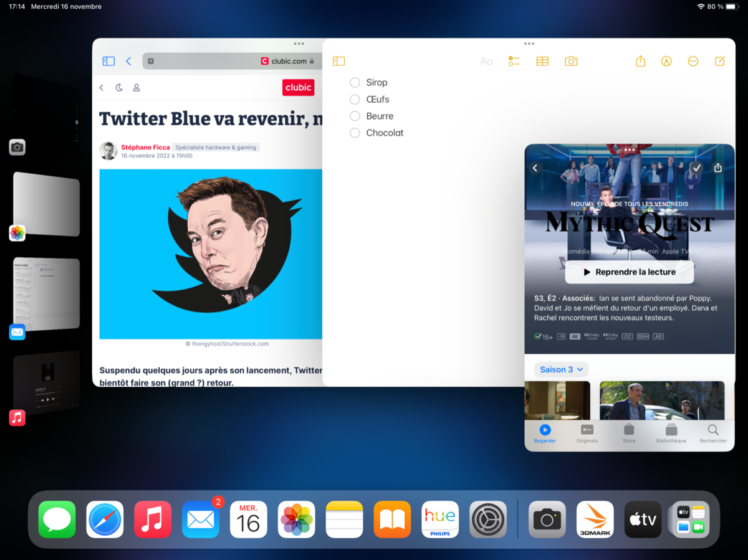Open Notes app from the dock
748x560 pixels.
click(344, 520)
